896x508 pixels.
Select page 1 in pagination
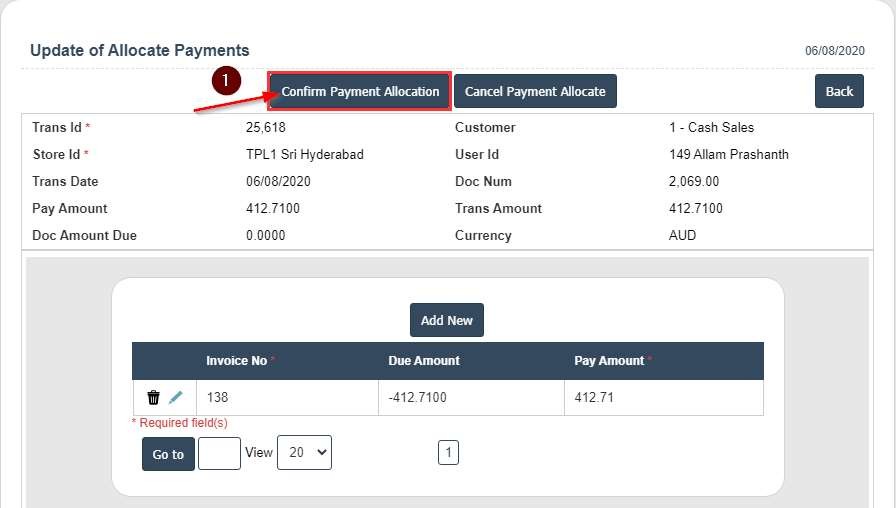(x=448, y=453)
